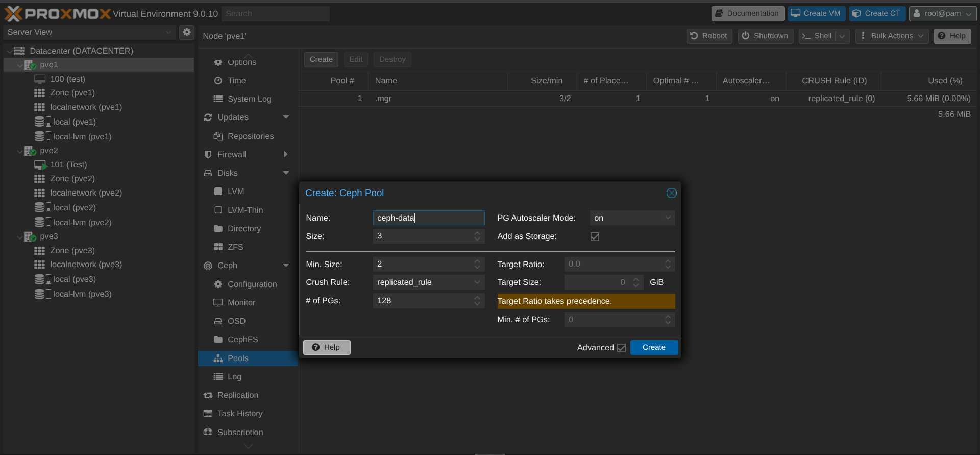
Task: Click the Server View settings gear icon
Action: point(187,32)
